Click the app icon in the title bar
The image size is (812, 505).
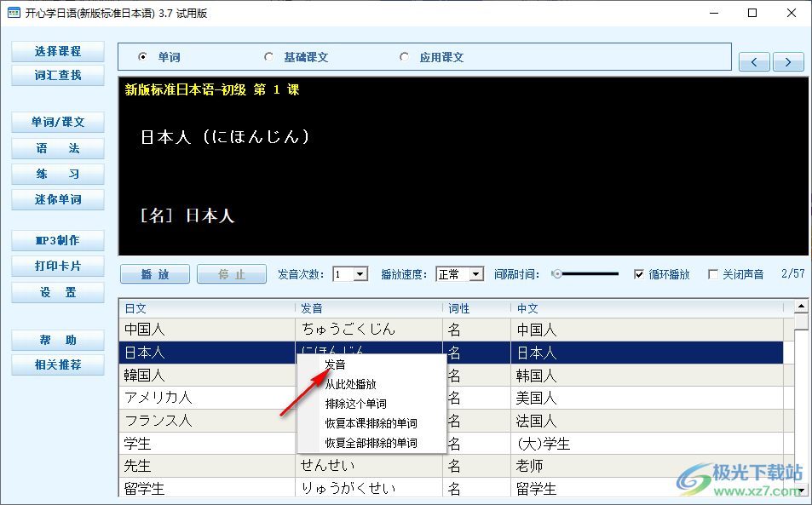click(x=14, y=13)
